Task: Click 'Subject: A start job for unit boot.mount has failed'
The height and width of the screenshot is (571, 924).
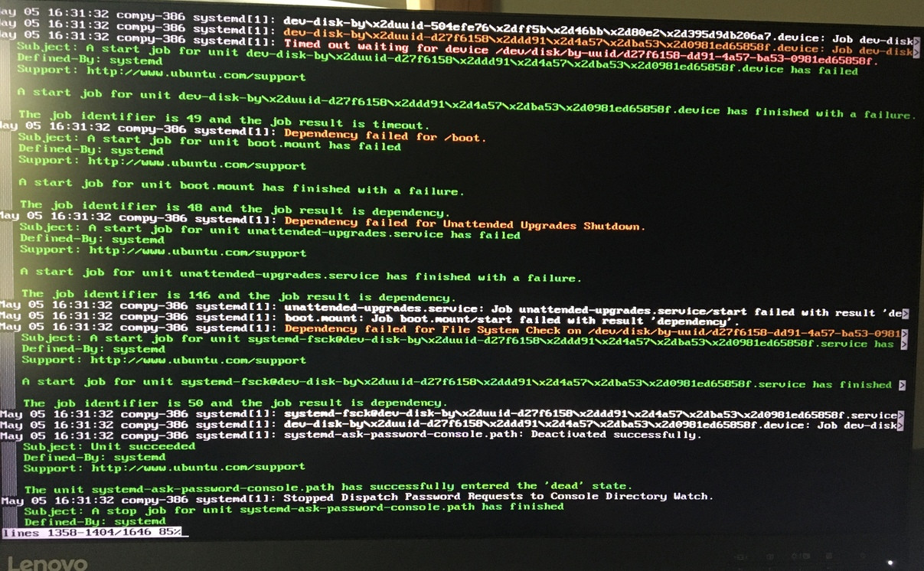Action: click(210, 144)
